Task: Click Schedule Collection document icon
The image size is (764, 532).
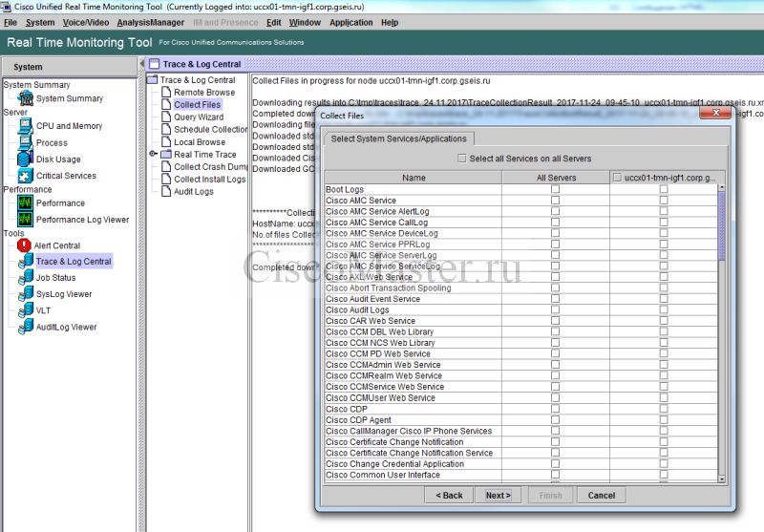Action: [x=166, y=129]
